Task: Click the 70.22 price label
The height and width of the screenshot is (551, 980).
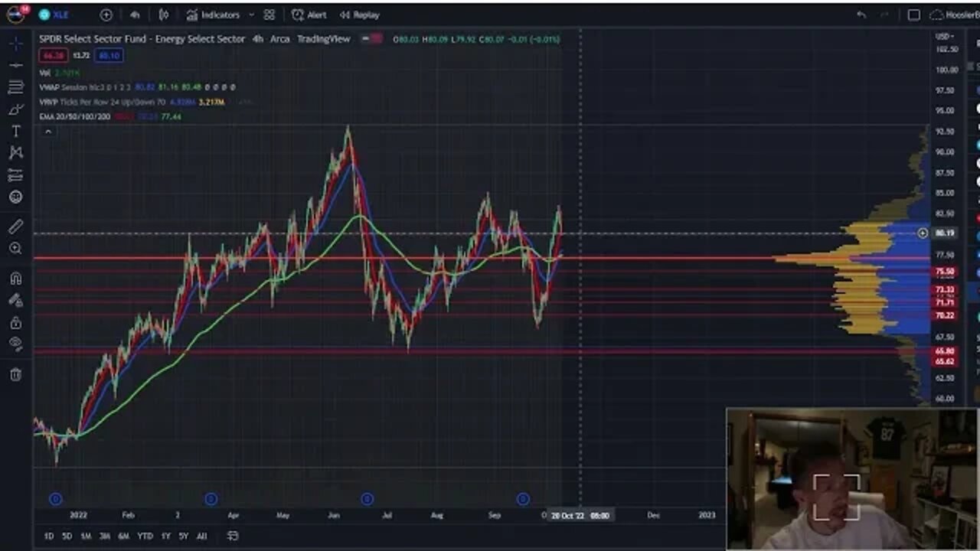Action: point(945,315)
